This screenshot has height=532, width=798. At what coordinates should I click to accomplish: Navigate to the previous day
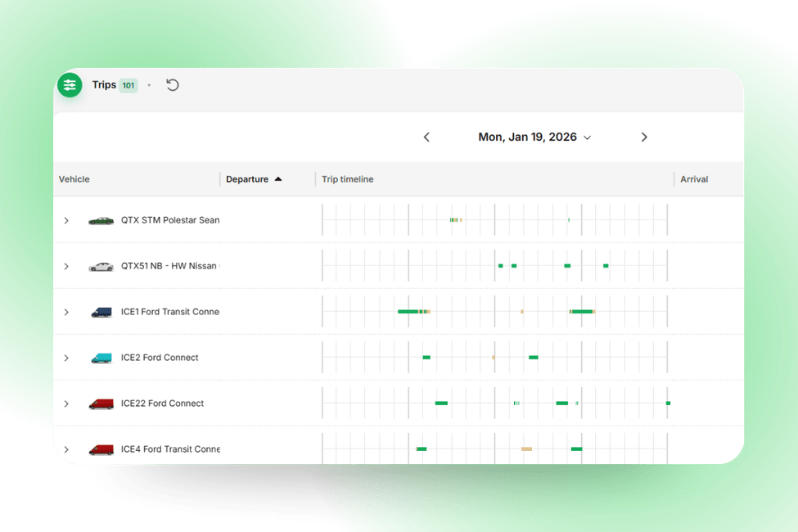[x=426, y=137]
